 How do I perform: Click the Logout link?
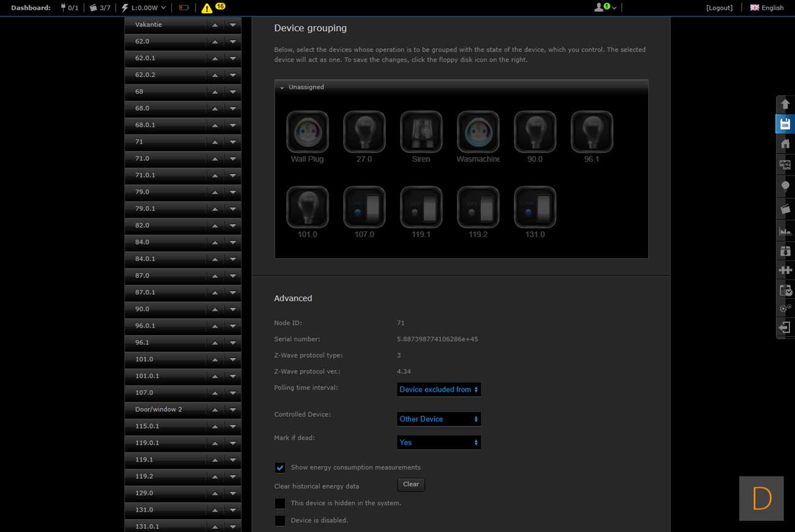(719, 8)
